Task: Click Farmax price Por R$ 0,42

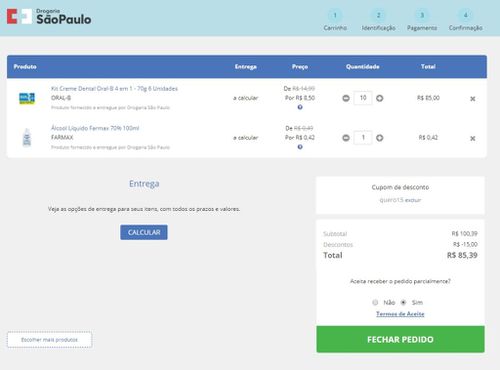Action: (x=300, y=138)
